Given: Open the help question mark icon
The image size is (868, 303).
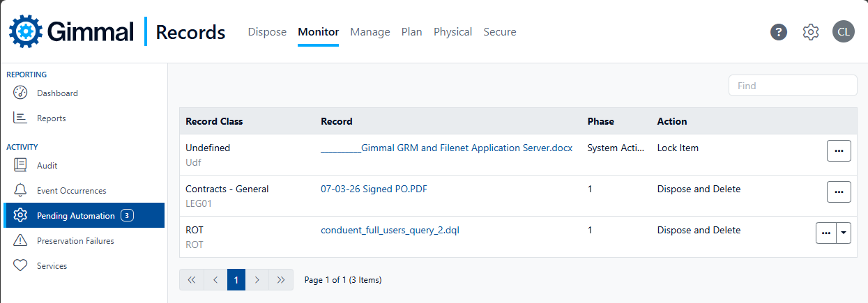Looking at the screenshot, I should 779,32.
